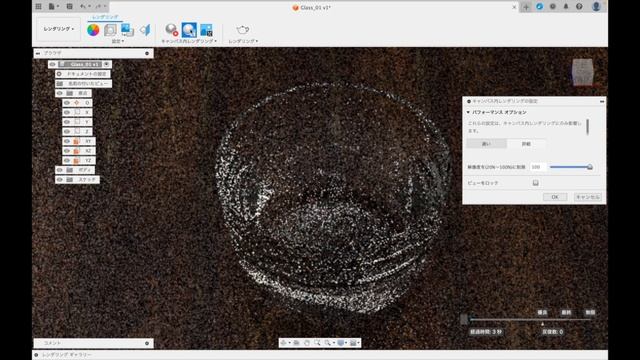Select the Advanced render quality option

coord(526,144)
